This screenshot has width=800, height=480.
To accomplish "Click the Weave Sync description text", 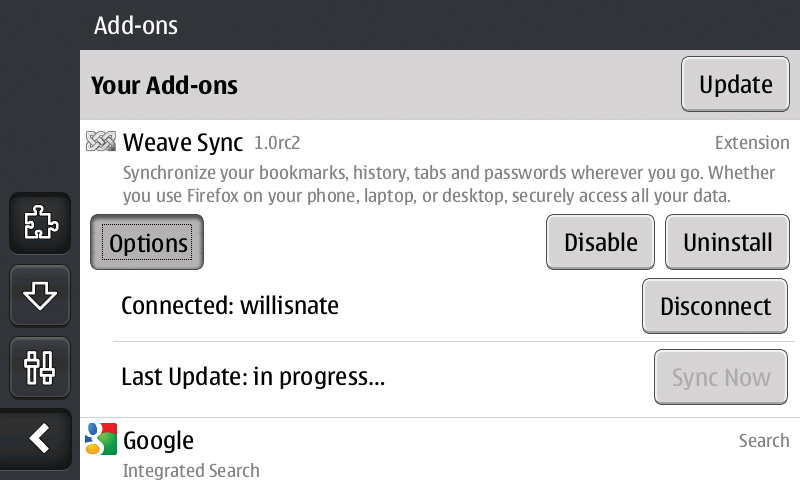I will pyautogui.click(x=448, y=184).
